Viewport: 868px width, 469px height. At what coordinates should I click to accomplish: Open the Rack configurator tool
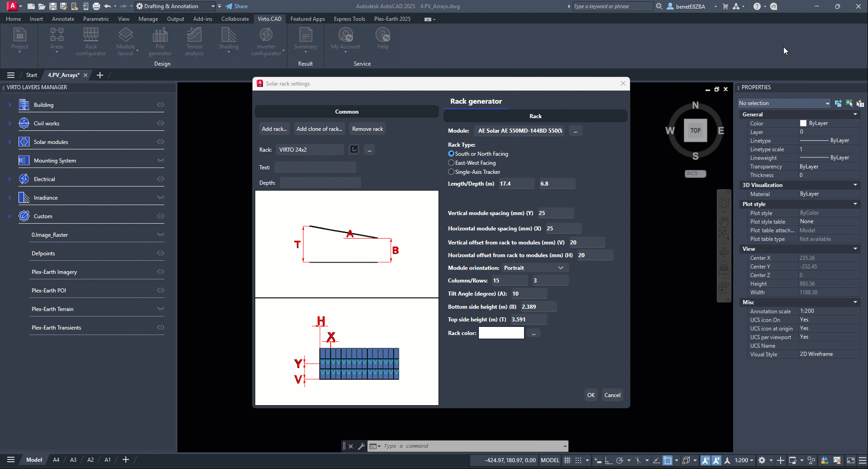click(91, 42)
